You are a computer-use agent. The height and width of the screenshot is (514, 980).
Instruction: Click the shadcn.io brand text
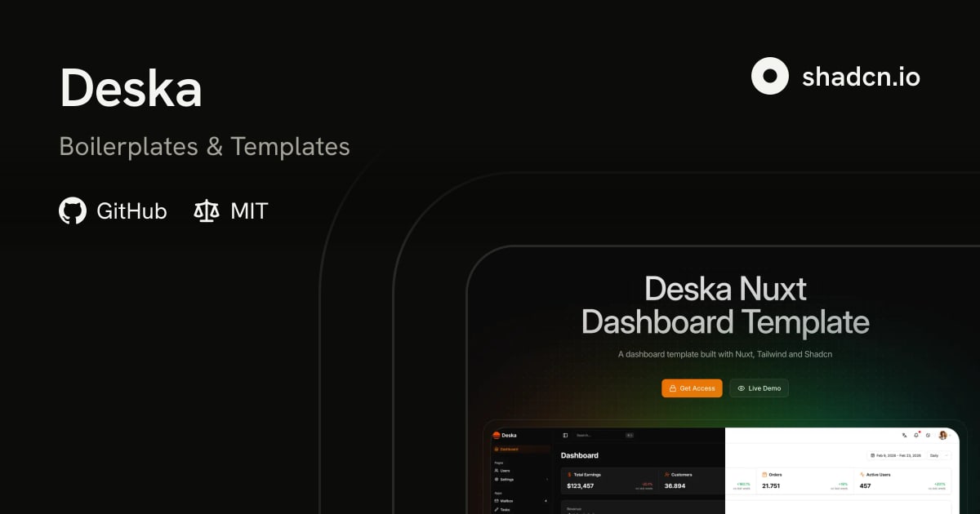861,77
